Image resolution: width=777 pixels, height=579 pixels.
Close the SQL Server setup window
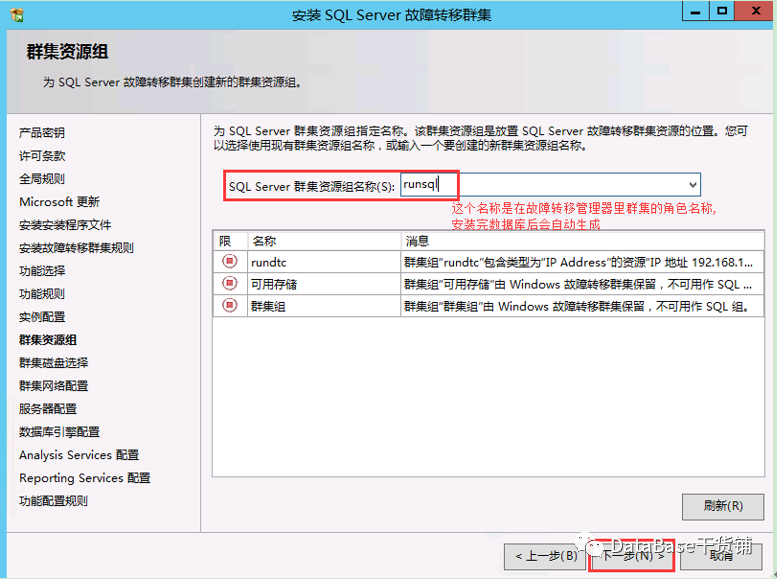(x=755, y=11)
